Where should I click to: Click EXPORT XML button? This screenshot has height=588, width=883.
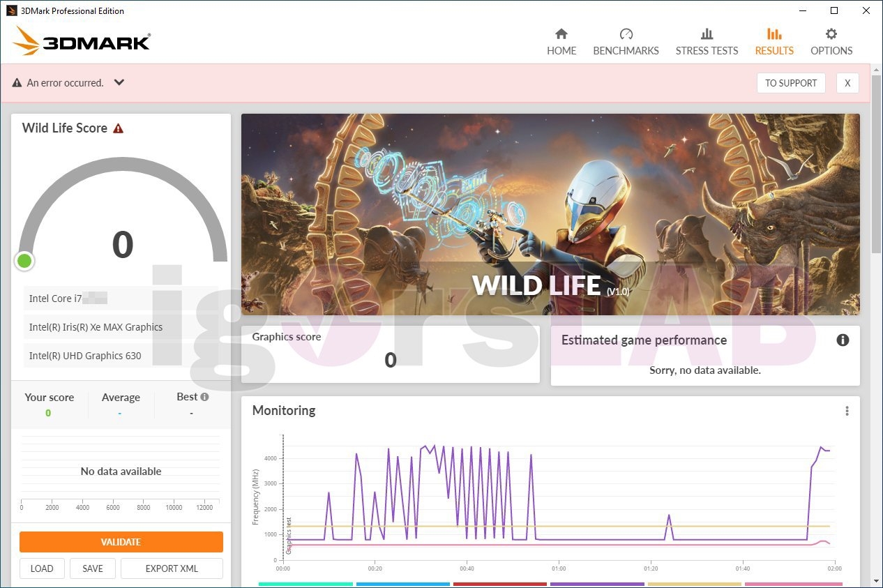pos(172,568)
